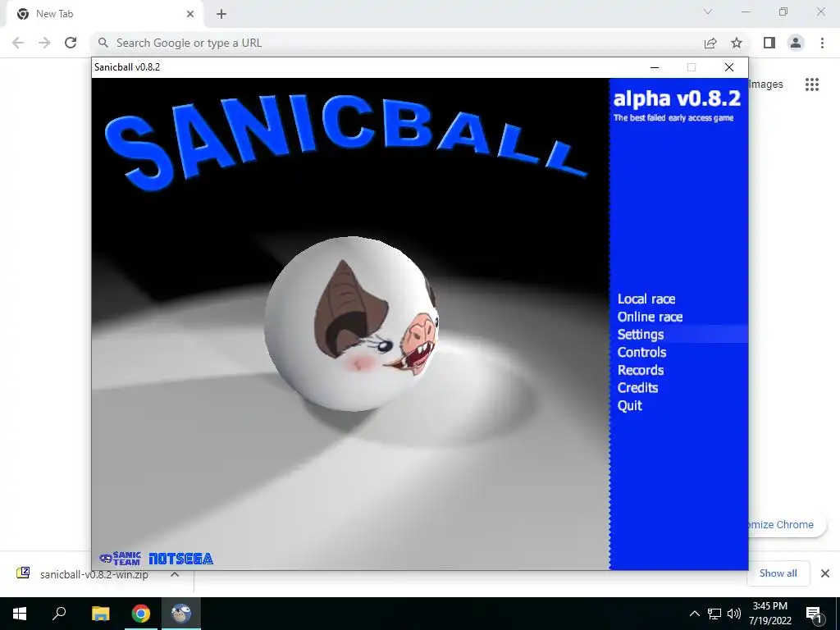
Task: Click the "best failed early access game" tagline
Action: (673, 118)
